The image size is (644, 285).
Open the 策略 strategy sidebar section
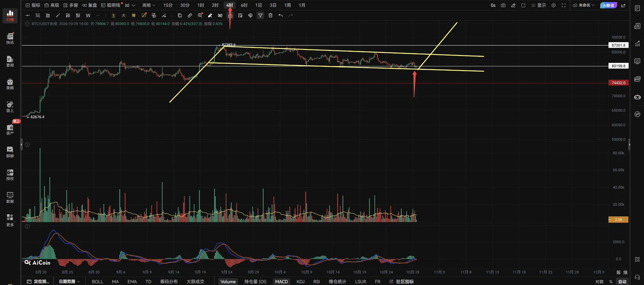click(x=10, y=84)
